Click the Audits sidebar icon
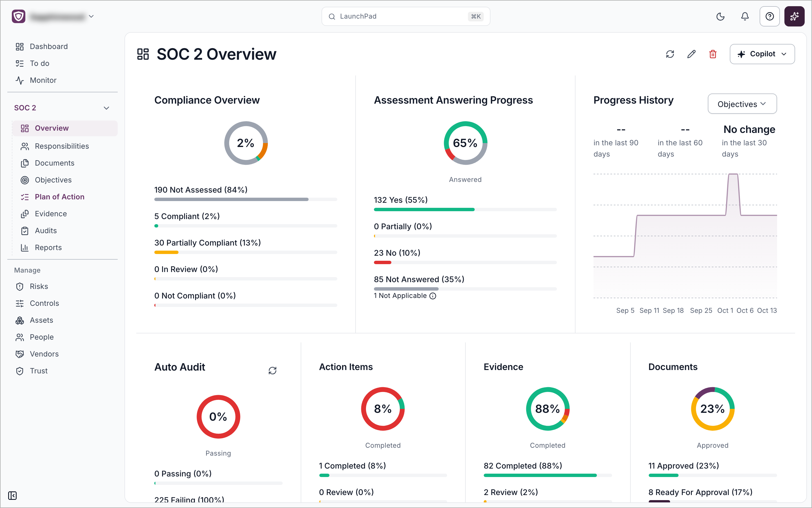The height and width of the screenshot is (508, 812). coord(24,231)
